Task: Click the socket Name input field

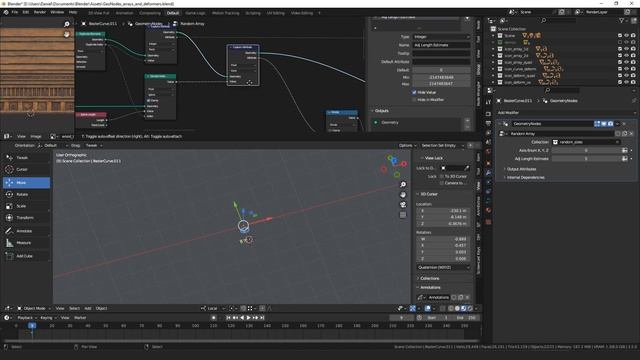Action: (441, 45)
